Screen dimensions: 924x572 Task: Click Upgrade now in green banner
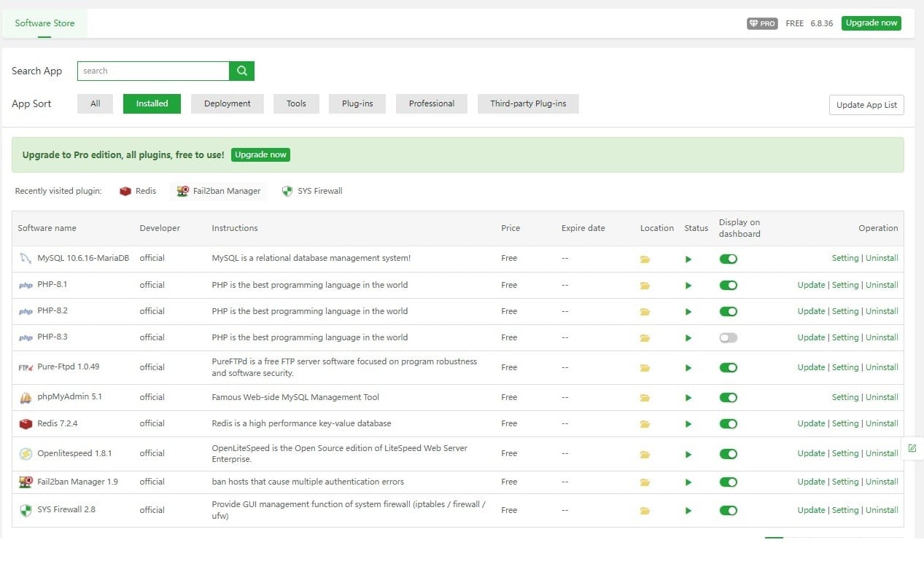tap(260, 154)
